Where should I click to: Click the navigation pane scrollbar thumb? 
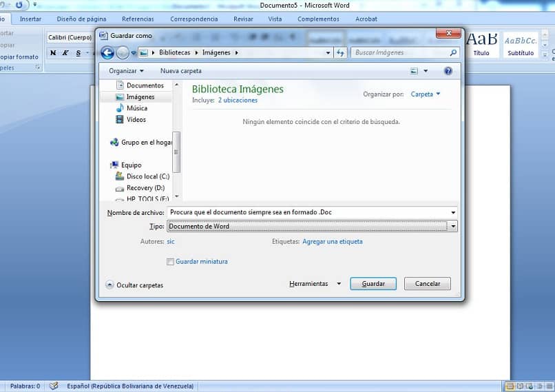[x=176, y=152]
